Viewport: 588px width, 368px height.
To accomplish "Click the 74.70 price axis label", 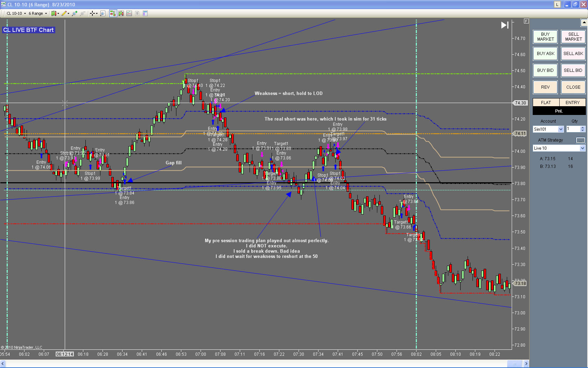I will pyautogui.click(x=519, y=39).
